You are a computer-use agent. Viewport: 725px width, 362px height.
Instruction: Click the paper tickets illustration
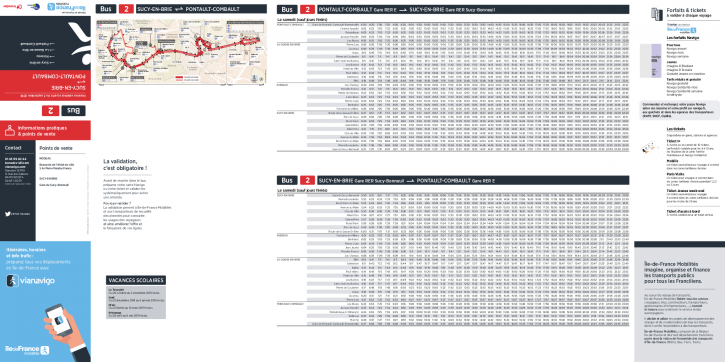coord(651,147)
